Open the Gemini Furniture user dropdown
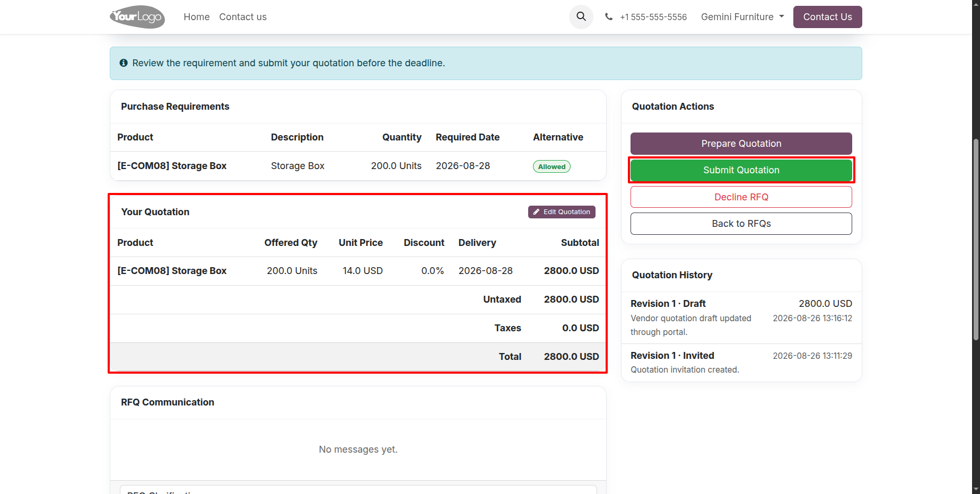This screenshot has height=494, width=980. click(742, 17)
